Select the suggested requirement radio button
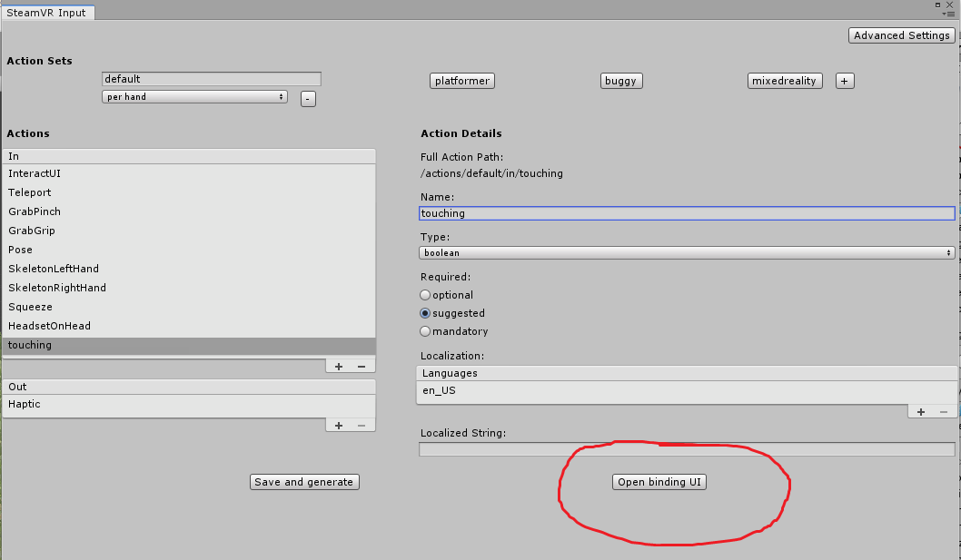Image resolution: width=961 pixels, height=560 pixels. coord(424,312)
